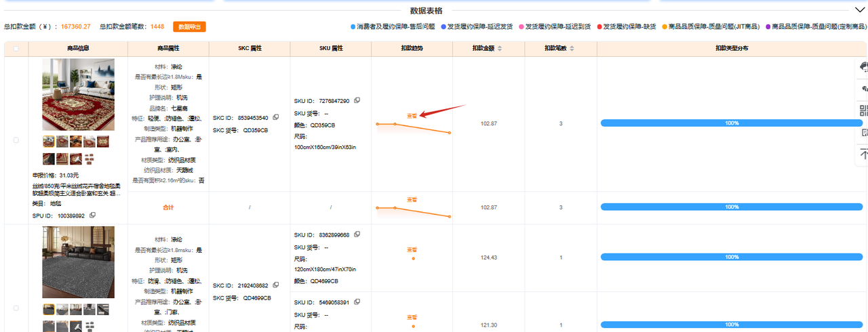
Task: Toggle legend 发货履约保障-缺货
Action: pos(627,26)
